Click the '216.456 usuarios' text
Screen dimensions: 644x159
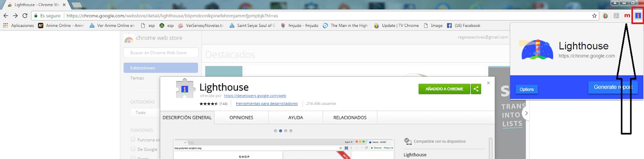(321, 104)
